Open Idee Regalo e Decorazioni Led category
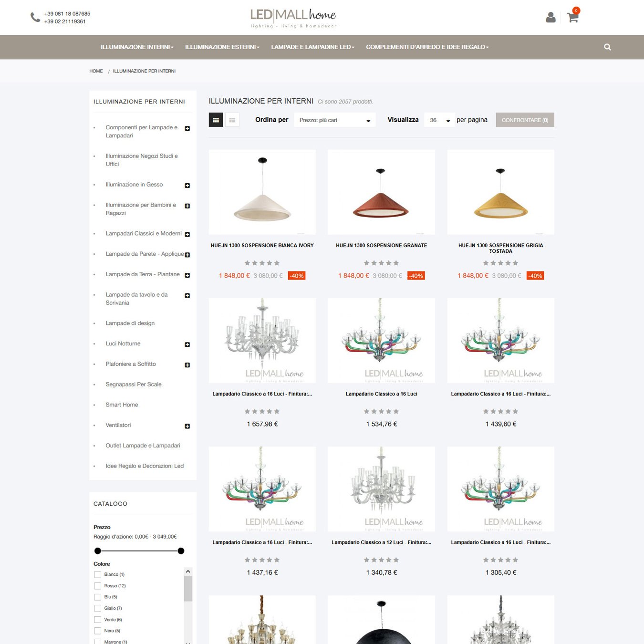The image size is (644, 644). pyautogui.click(x=145, y=466)
